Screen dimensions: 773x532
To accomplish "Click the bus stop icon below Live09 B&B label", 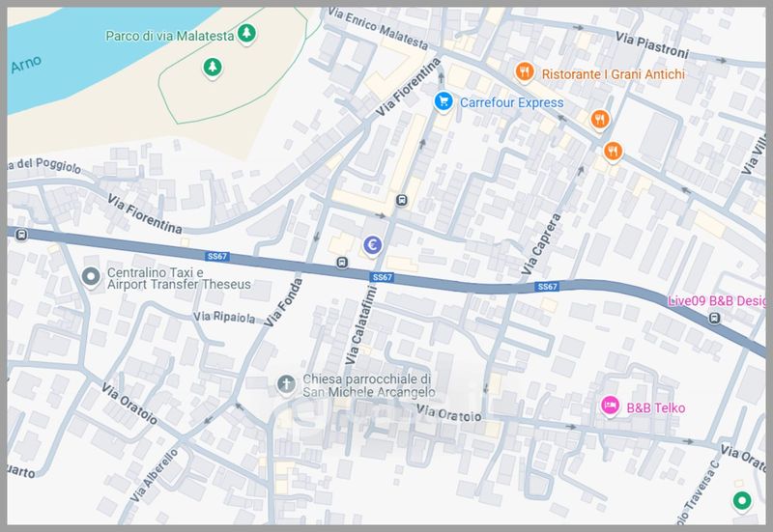I will (714, 319).
